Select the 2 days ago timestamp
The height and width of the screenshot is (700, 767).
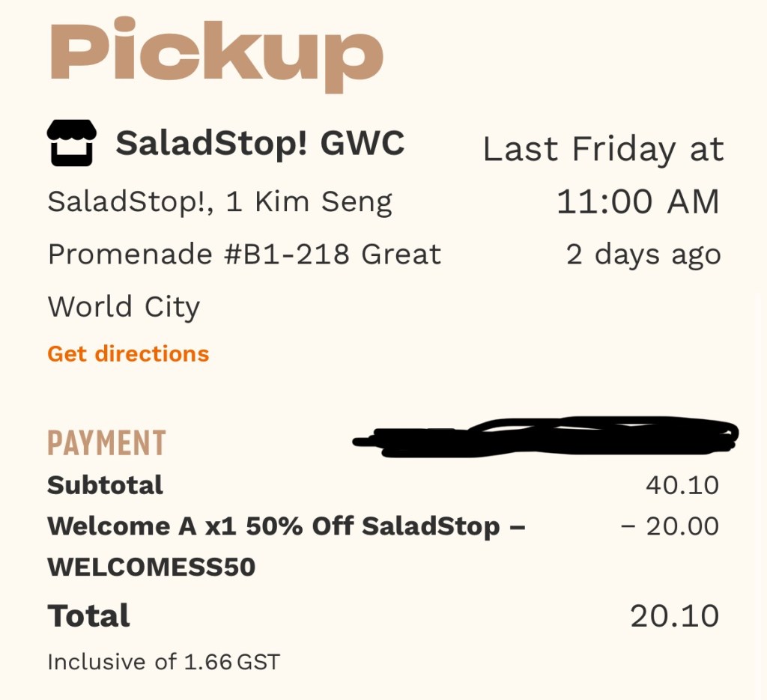643,255
